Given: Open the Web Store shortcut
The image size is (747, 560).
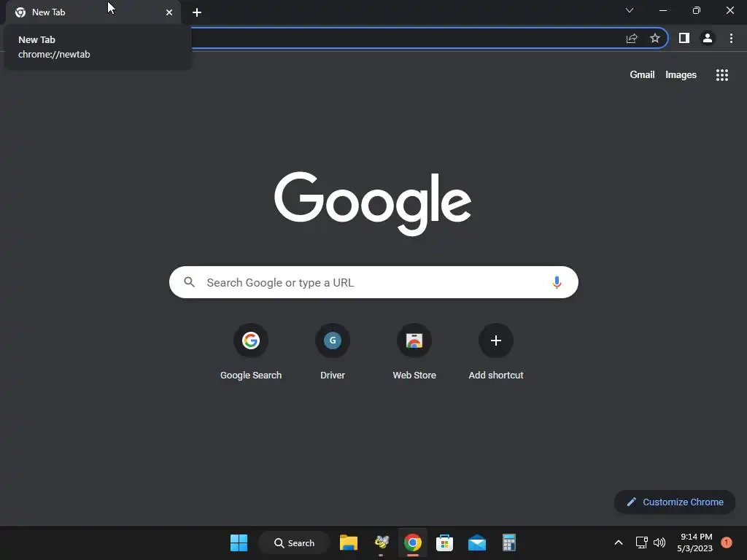Looking at the screenshot, I should 414,351.
